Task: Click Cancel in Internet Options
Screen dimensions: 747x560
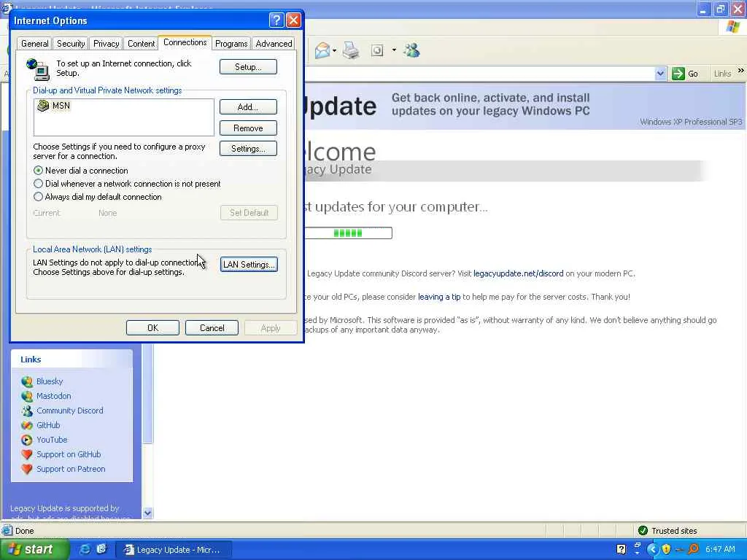Action: (x=212, y=327)
